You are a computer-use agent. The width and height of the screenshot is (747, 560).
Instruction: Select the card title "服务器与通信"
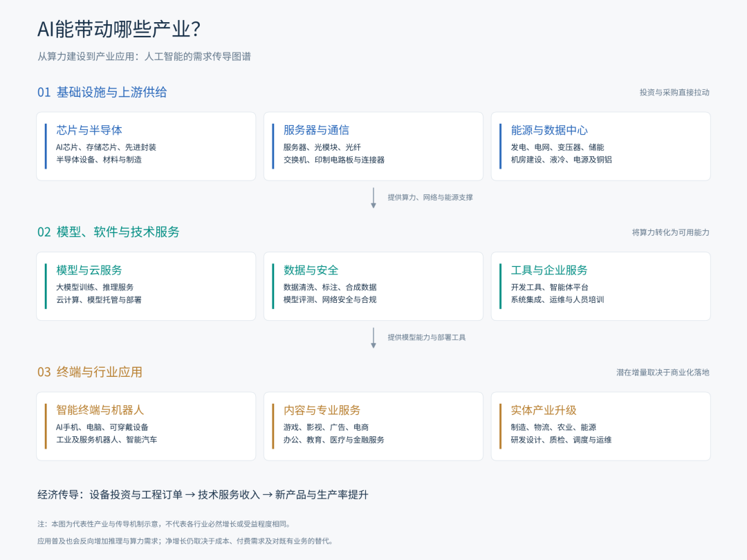pos(316,130)
